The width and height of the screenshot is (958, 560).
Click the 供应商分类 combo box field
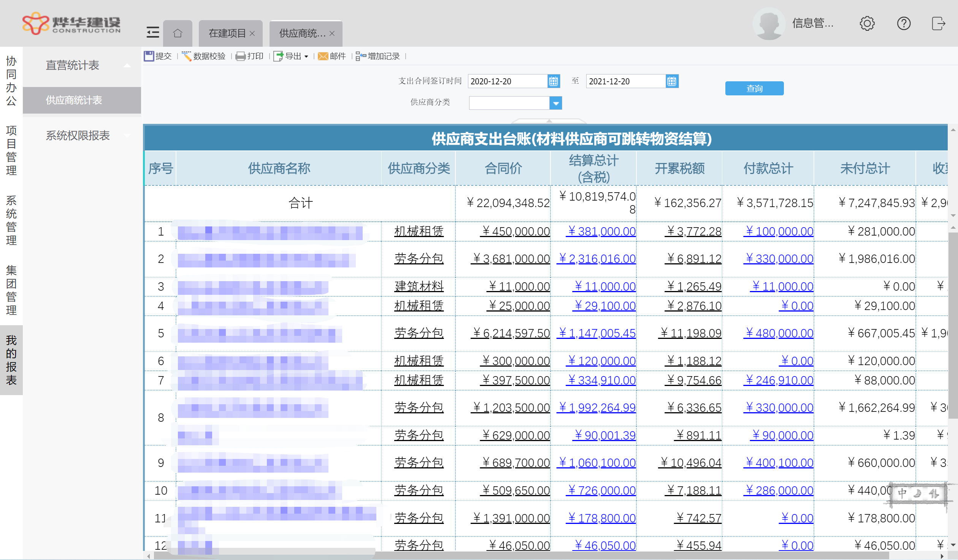(509, 103)
